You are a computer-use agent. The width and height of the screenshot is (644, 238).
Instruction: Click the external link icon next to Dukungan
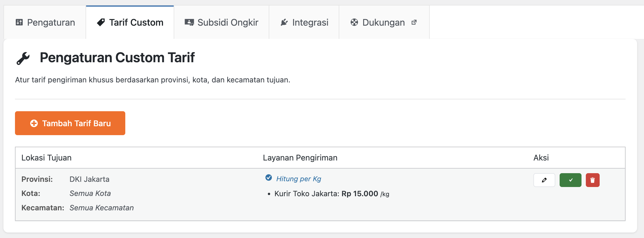click(x=414, y=22)
